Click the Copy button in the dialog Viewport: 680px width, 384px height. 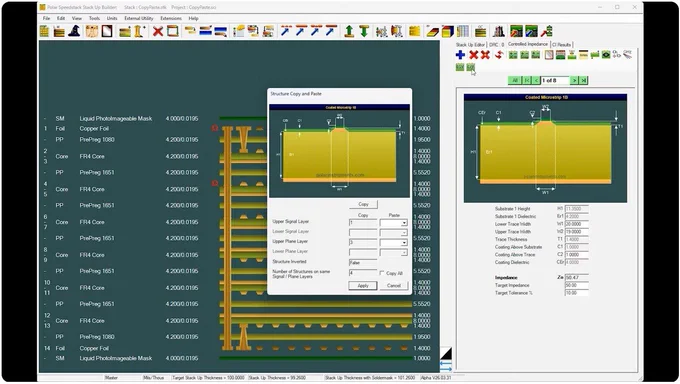[x=363, y=204]
